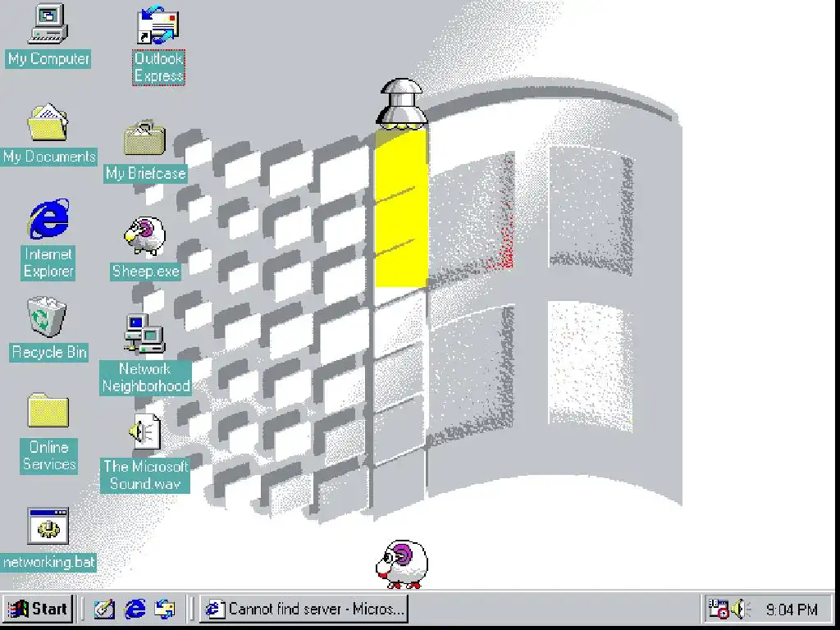Click the My Computer label text
Viewport: 840px width, 630px height.
pos(48,59)
